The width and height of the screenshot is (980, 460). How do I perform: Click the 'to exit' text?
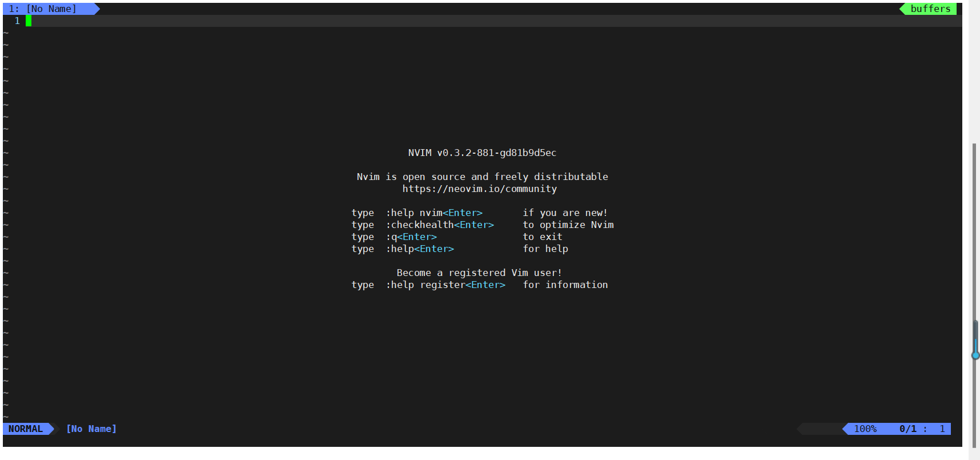(x=543, y=237)
